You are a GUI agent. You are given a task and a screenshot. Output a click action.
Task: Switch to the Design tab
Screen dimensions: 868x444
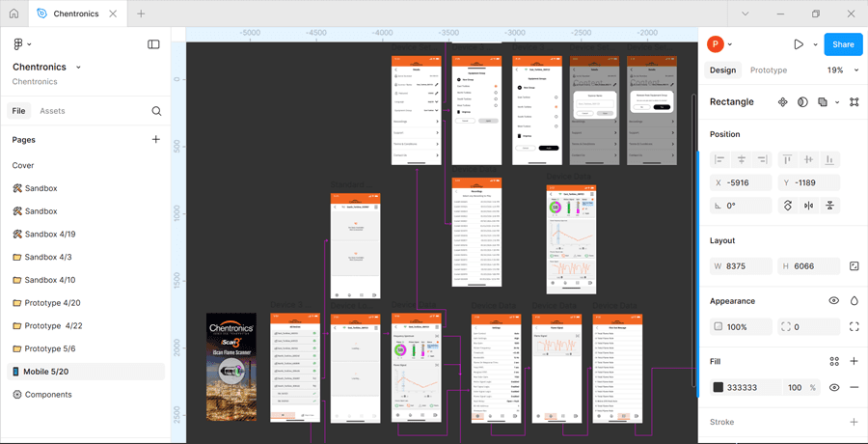pos(723,70)
